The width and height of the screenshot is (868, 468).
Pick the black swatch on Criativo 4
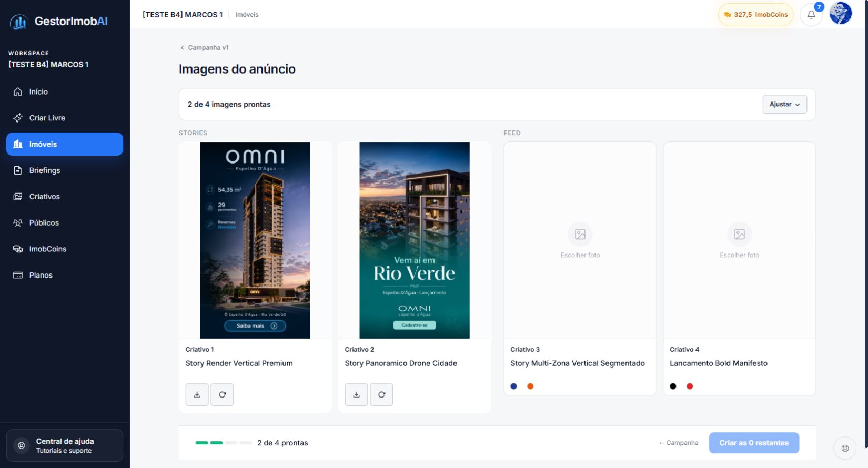click(x=673, y=386)
